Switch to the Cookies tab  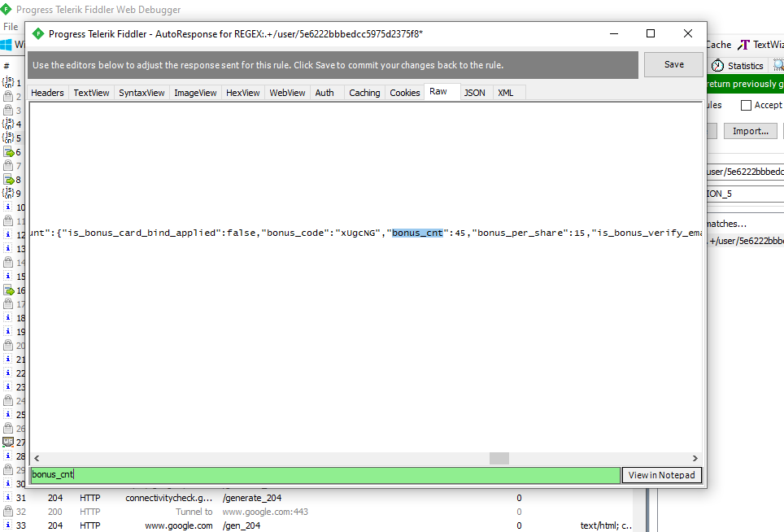(404, 93)
